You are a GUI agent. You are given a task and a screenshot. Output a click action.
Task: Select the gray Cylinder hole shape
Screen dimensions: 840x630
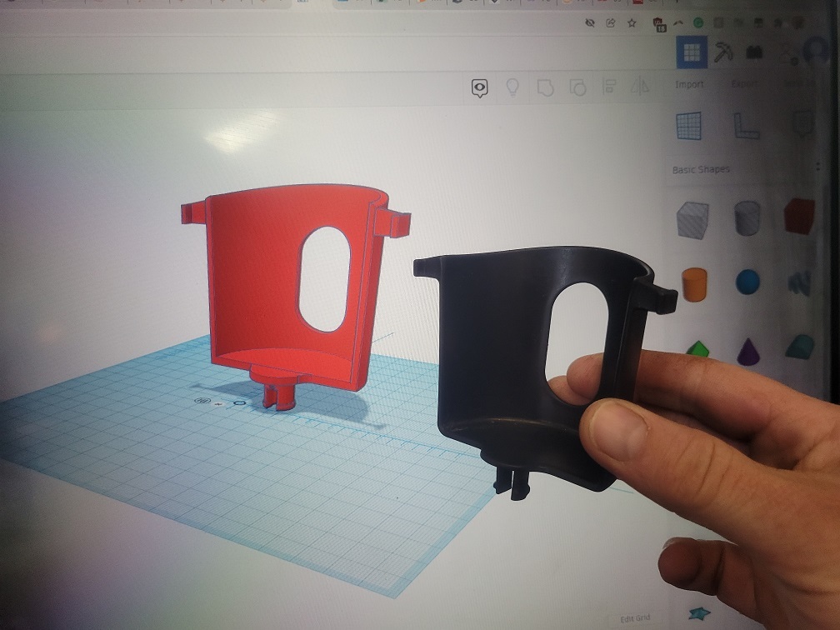click(747, 218)
